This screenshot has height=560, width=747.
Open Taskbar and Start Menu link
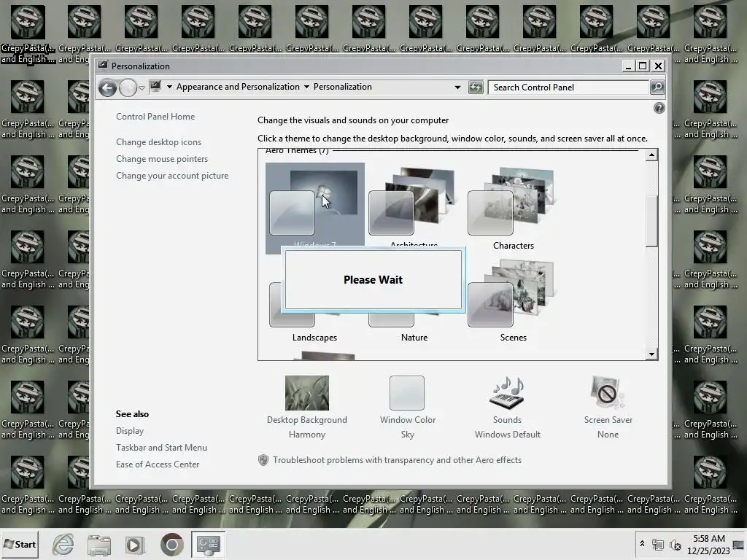click(x=161, y=448)
